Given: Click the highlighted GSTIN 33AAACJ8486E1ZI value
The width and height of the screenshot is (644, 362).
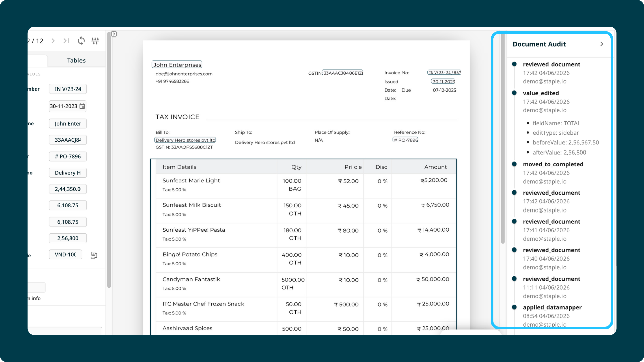Looking at the screenshot, I should click(x=342, y=73).
